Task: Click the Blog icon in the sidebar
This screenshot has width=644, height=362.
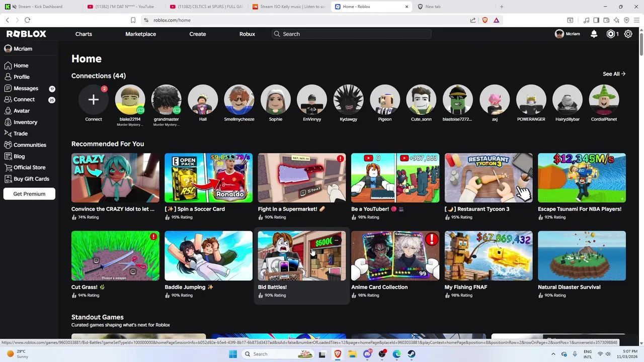Action: (8, 156)
